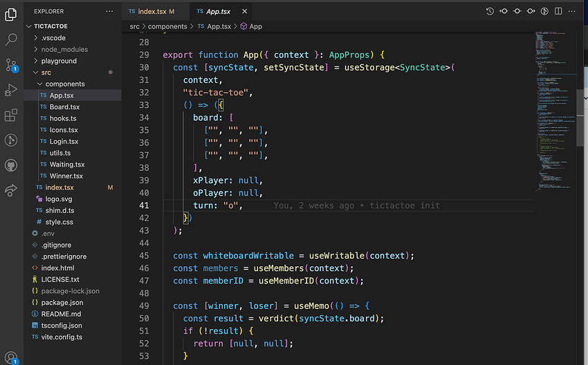
Task: Click line number 41 in the gutter
Action: [x=144, y=205]
